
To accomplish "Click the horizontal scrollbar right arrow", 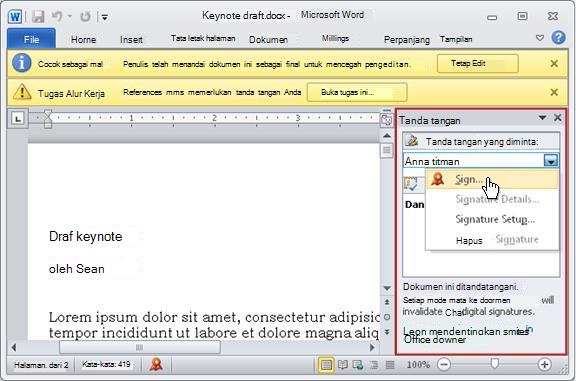I will pyautogui.click(x=372, y=347).
